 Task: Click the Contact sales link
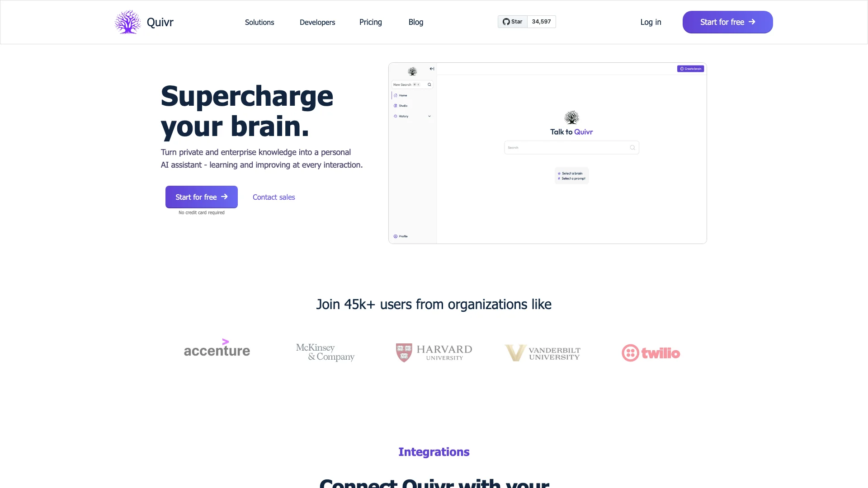point(274,197)
